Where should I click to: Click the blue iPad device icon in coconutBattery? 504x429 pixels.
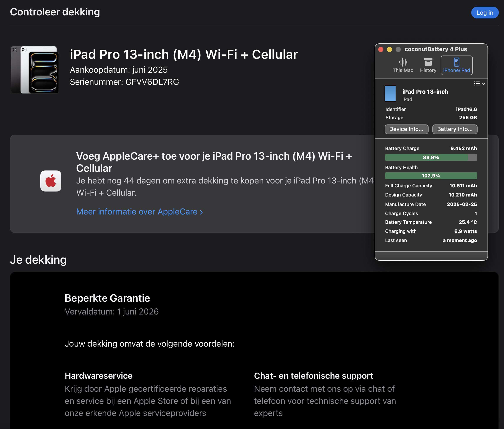pos(390,94)
